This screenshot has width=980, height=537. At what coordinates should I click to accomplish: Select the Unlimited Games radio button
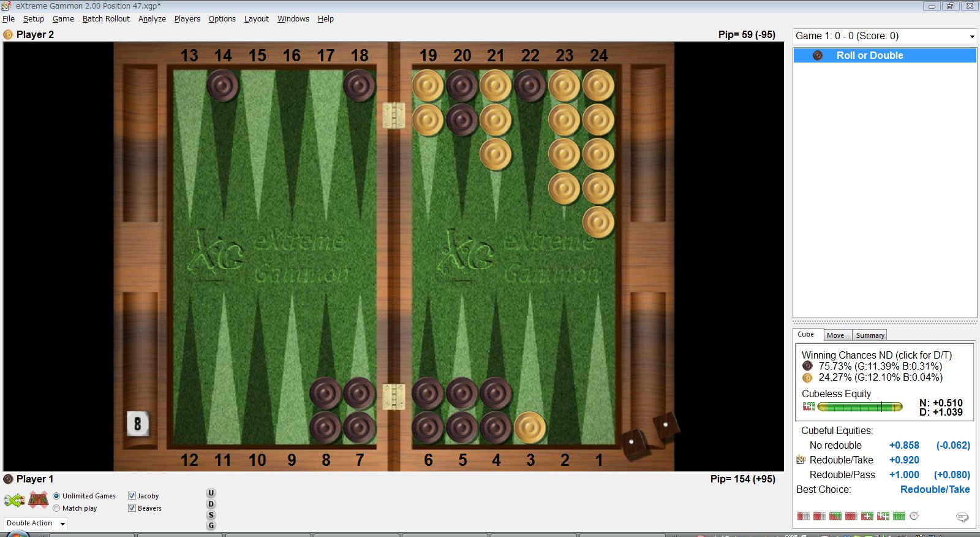click(56, 496)
